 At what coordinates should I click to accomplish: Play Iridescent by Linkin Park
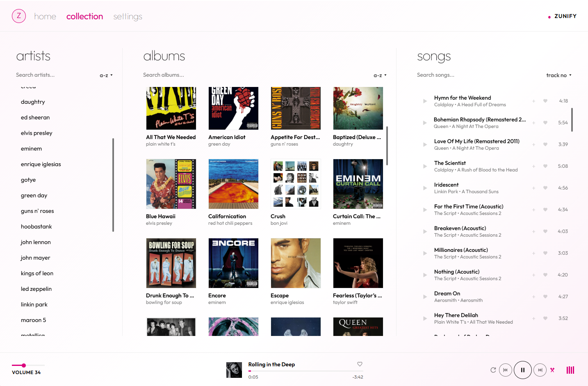click(425, 188)
